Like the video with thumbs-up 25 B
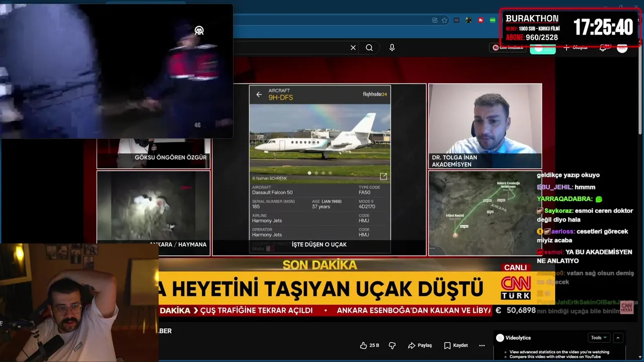 (x=370, y=345)
